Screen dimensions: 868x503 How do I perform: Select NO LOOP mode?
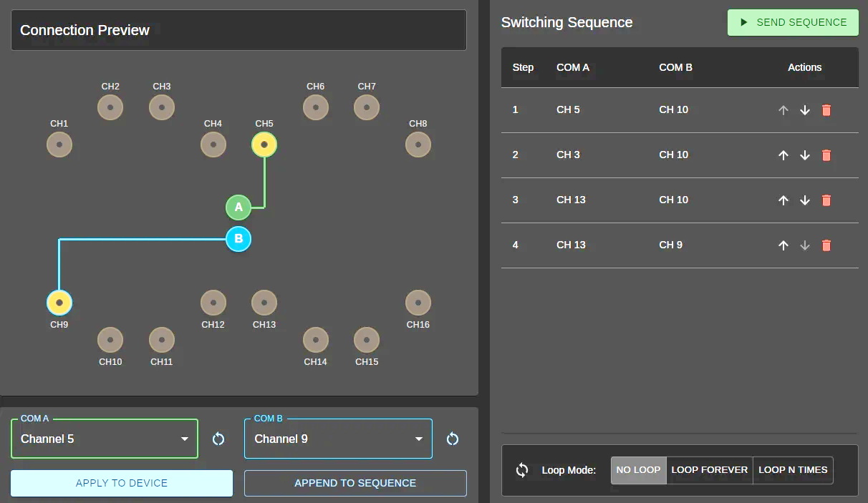tap(638, 470)
